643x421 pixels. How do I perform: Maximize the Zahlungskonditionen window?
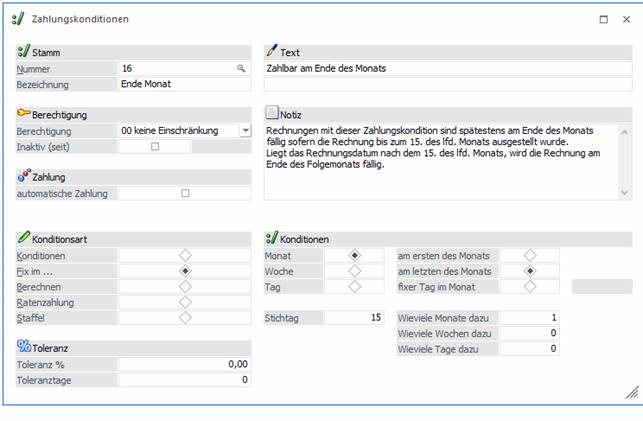603,19
